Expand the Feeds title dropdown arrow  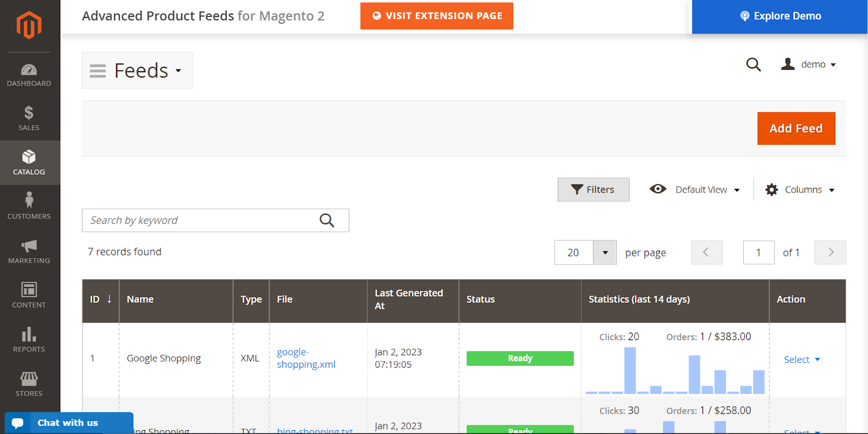click(178, 71)
